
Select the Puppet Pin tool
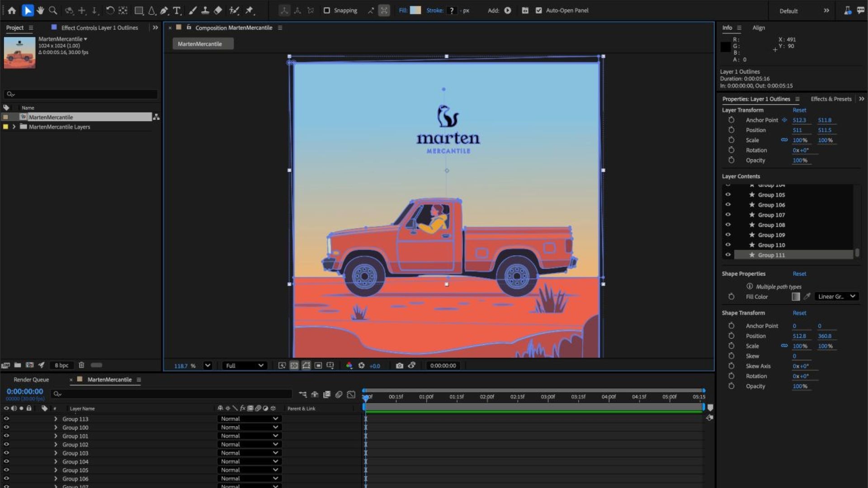pos(250,10)
